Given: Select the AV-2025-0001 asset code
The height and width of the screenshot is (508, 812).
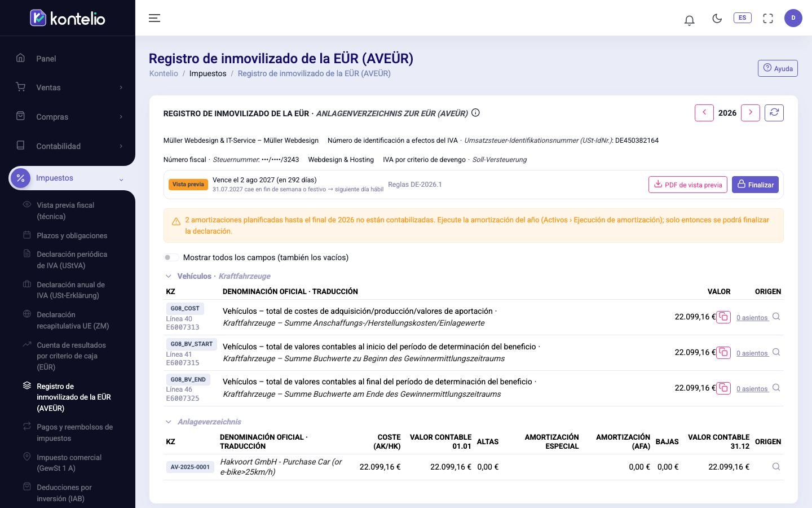Looking at the screenshot, I should tap(190, 467).
